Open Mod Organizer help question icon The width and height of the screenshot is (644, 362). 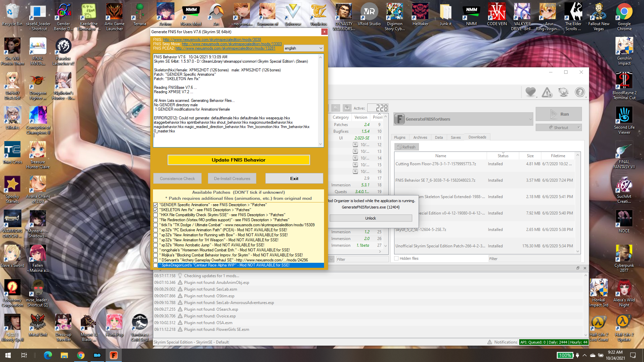click(580, 92)
